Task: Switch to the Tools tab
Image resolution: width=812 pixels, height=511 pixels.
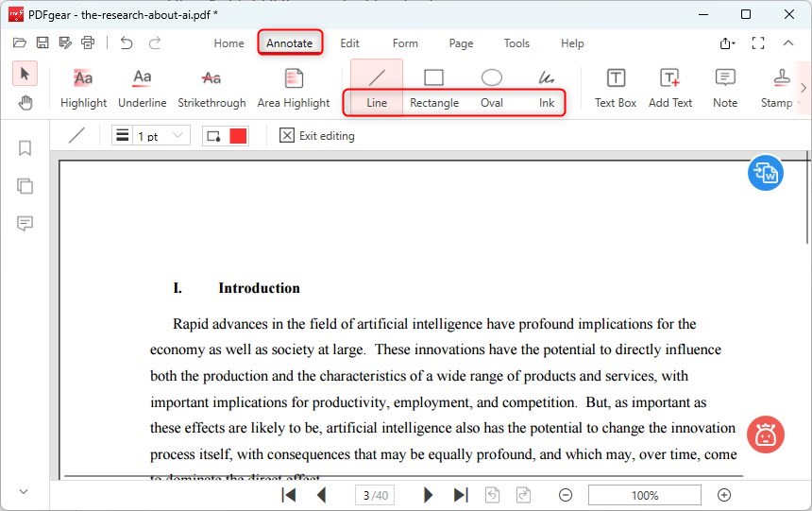Action: [x=516, y=43]
